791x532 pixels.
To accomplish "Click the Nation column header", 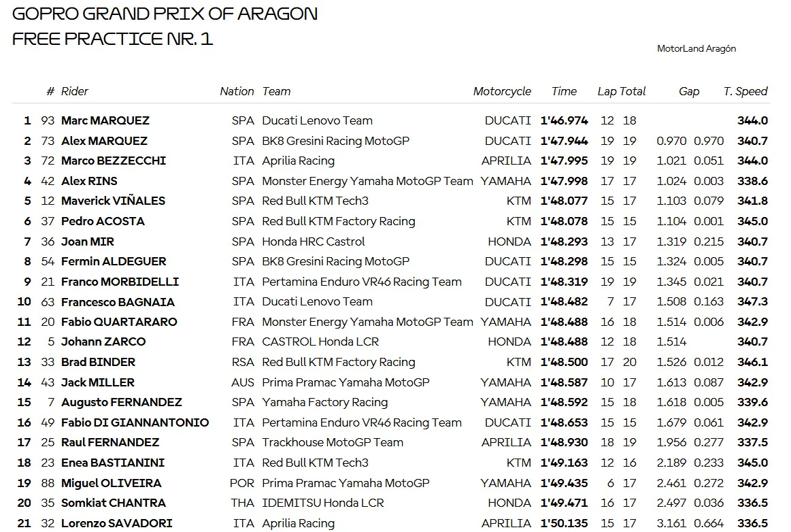I will 237,91.
